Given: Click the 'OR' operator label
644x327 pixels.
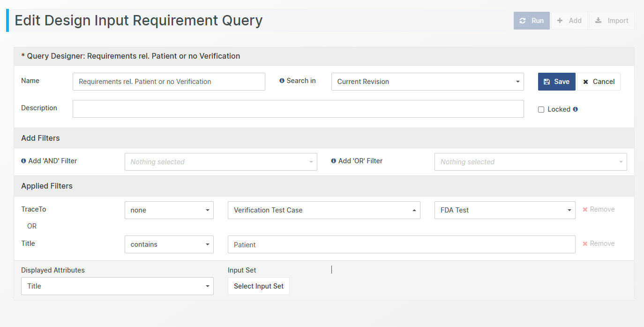Looking at the screenshot, I should [x=32, y=226].
